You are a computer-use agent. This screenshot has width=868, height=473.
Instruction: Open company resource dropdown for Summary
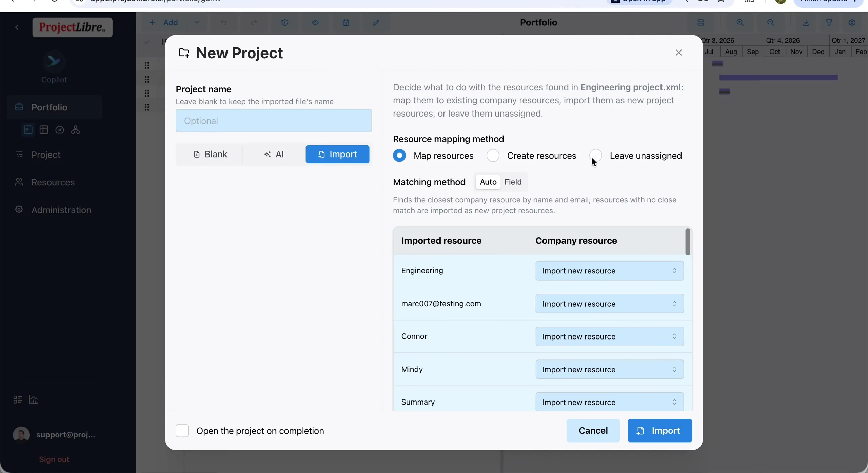(609, 402)
